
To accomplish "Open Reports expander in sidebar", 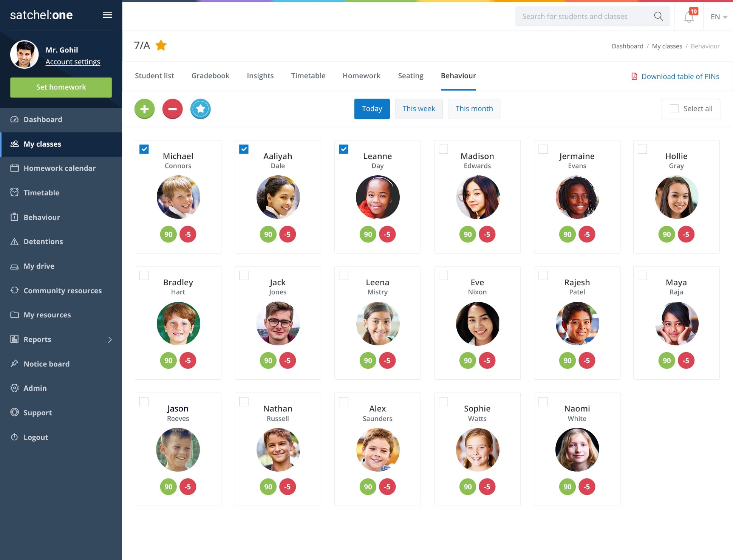I will (x=109, y=339).
